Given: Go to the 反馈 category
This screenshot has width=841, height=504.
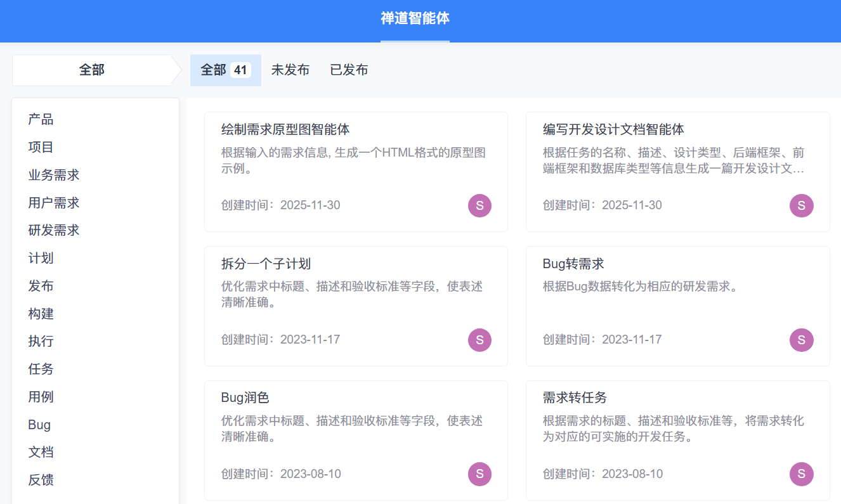Looking at the screenshot, I should point(41,480).
